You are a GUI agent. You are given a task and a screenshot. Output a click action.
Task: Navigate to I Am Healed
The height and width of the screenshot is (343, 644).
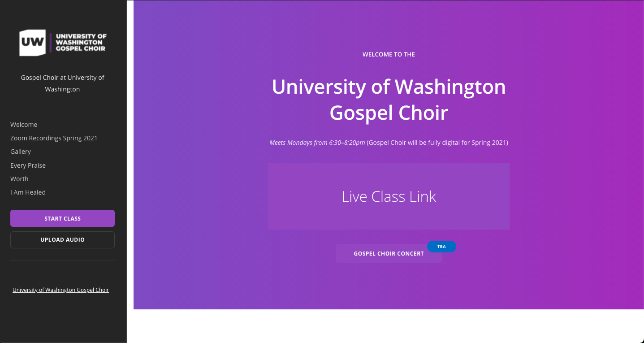[28, 192]
